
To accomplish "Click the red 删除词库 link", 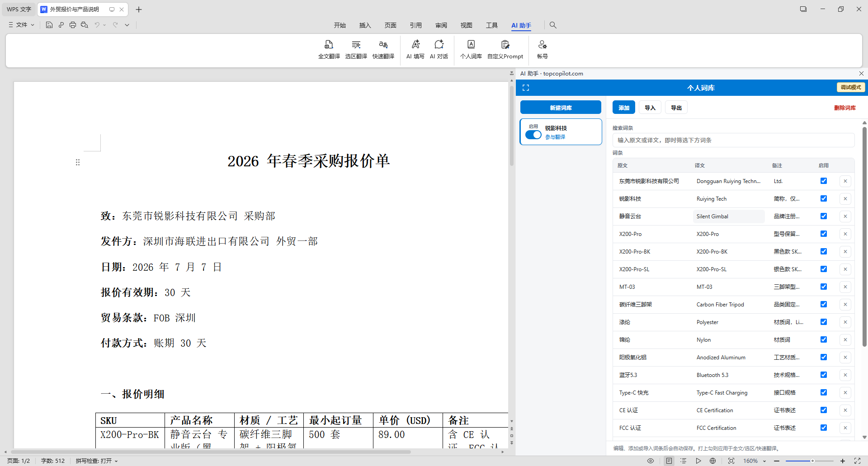I will (845, 108).
